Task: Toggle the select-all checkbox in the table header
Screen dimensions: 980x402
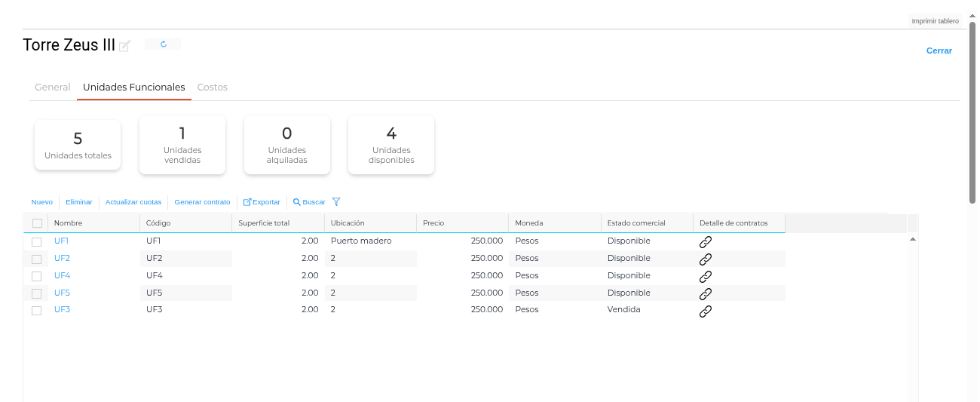Action: [x=37, y=223]
